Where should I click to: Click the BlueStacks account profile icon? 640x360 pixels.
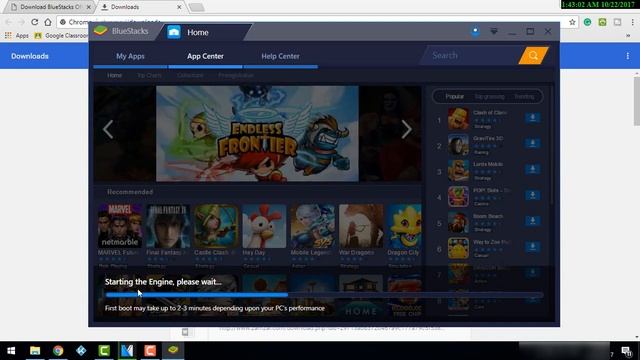coord(476,31)
